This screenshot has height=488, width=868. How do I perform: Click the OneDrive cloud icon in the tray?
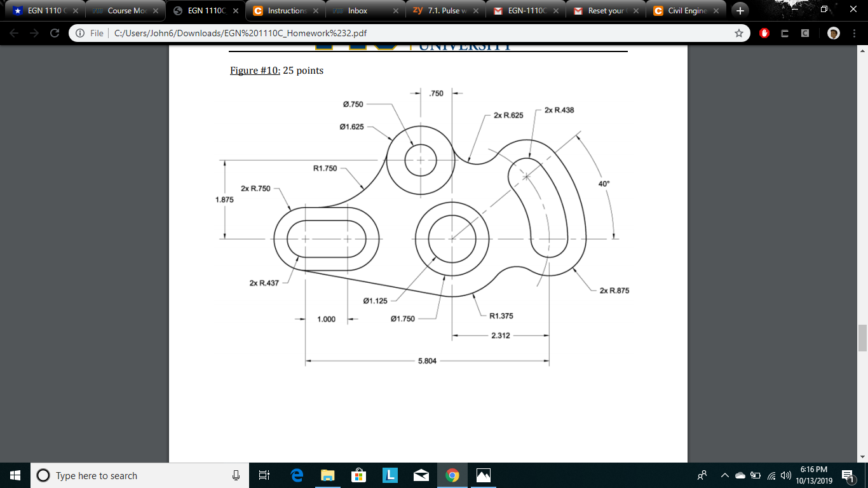click(740, 475)
